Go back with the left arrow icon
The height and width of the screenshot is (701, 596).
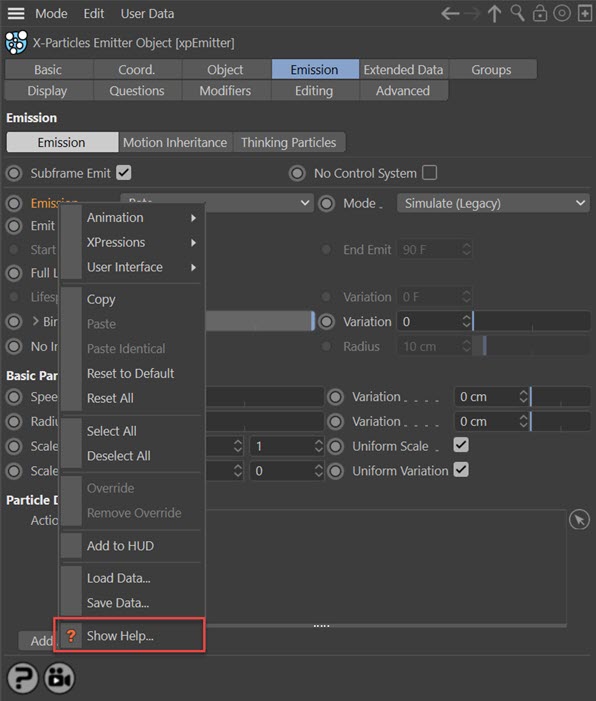pos(450,14)
